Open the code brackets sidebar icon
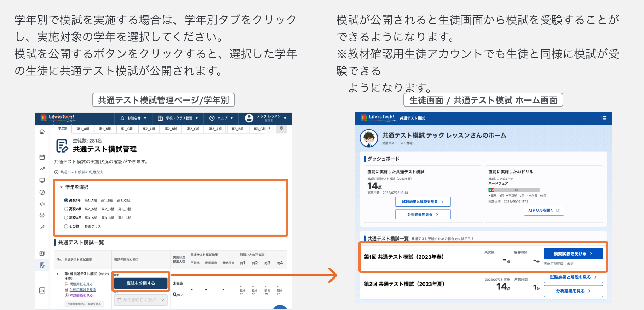This screenshot has height=310, width=644. pos(42,204)
